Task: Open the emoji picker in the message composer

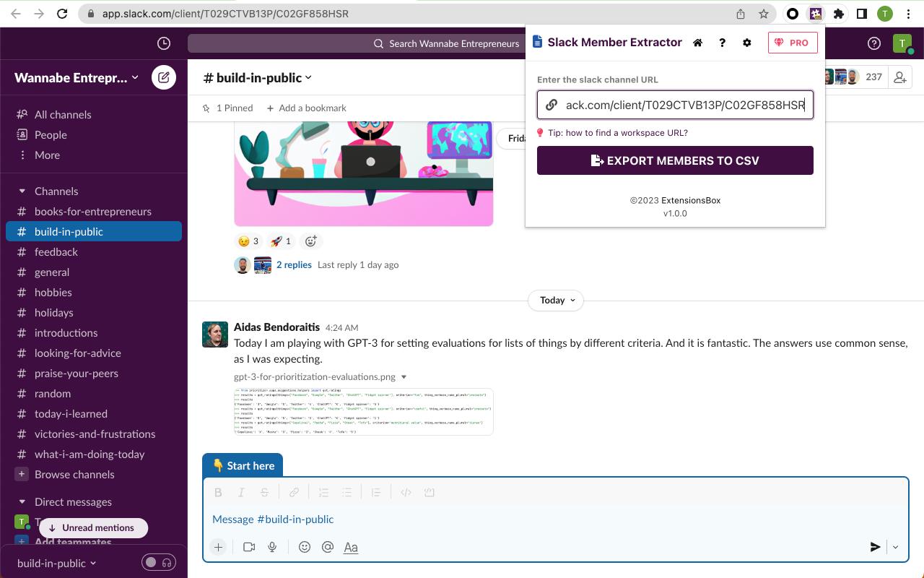Action: (x=304, y=547)
